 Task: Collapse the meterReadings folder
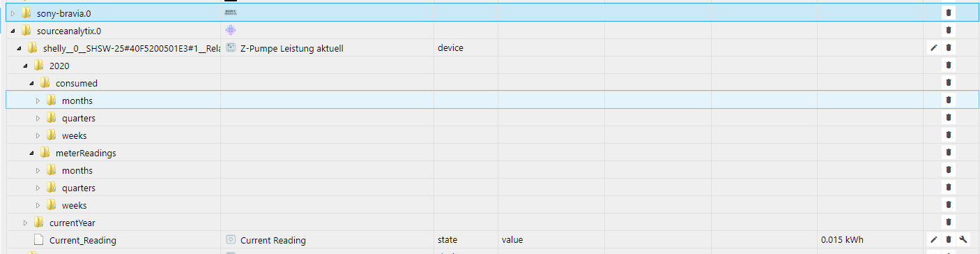click(x=32, y=153)
